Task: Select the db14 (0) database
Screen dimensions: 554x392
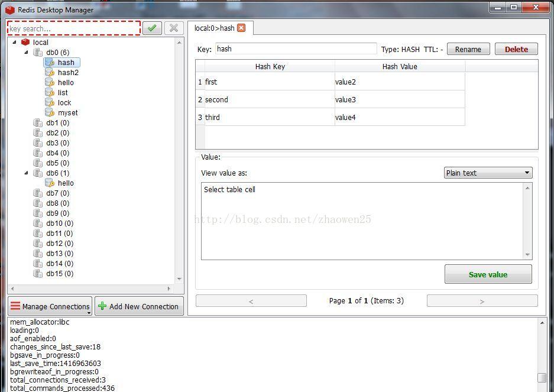Action: click(60, 264)
